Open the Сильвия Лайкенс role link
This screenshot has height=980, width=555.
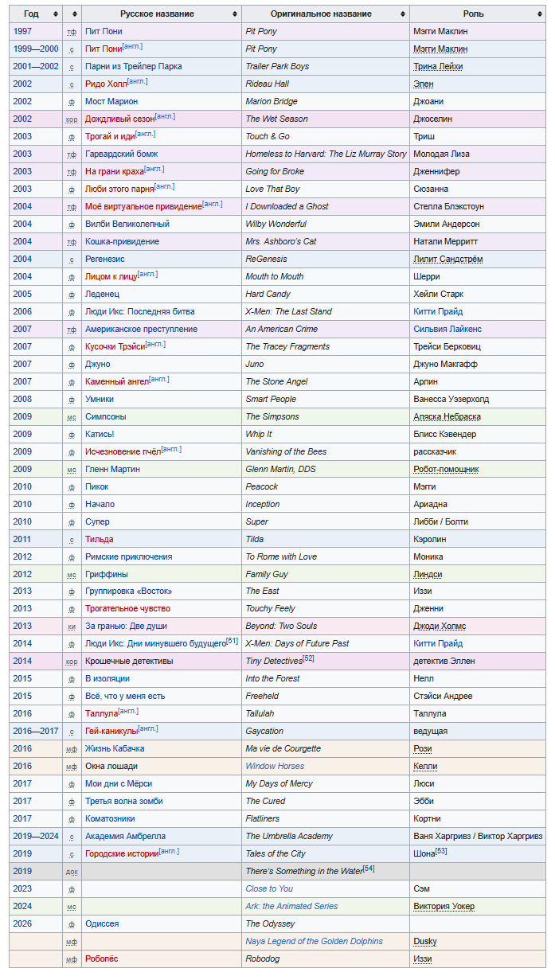click(x=448, y=330)
